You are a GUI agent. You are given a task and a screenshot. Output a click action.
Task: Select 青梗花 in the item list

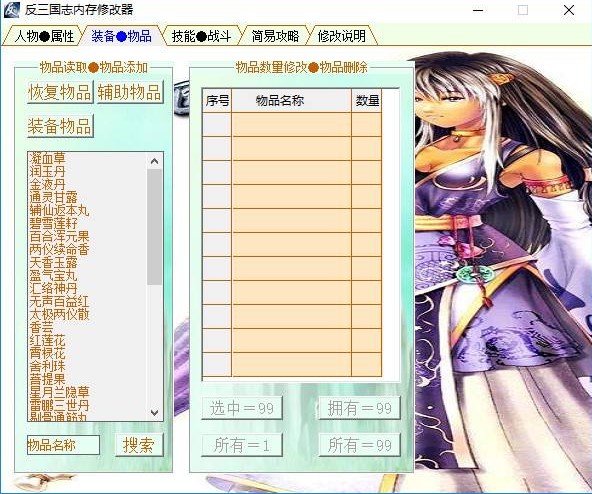pos(48,354)
